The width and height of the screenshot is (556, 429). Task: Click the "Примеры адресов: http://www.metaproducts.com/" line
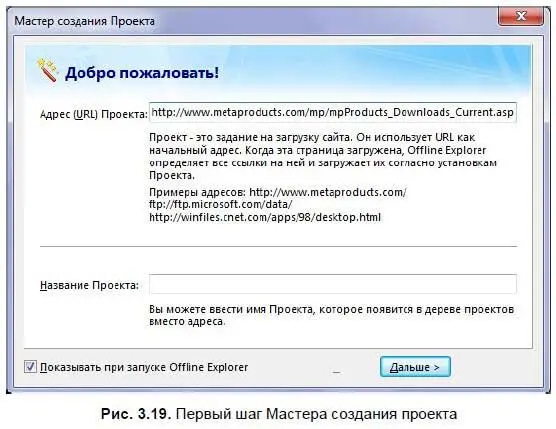point(278,192)
